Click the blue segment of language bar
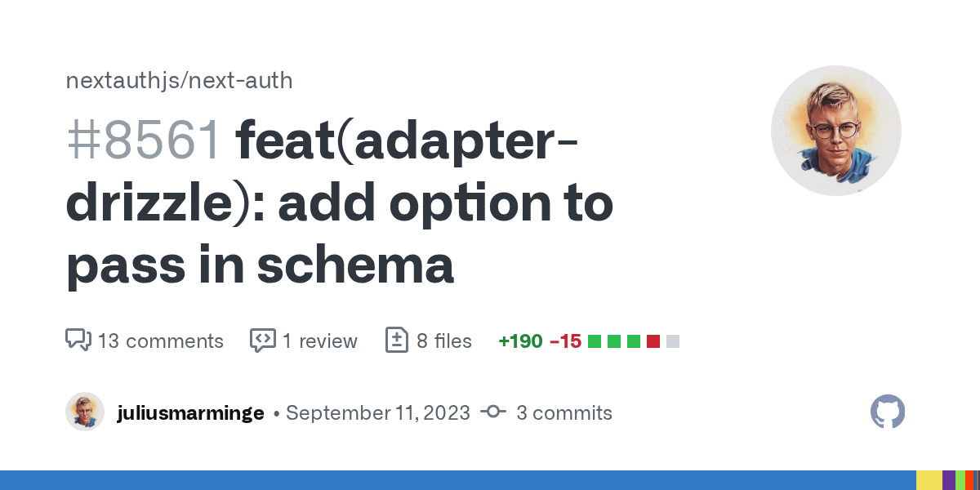The width and height of the screenshot is (980, 490). 457,480
